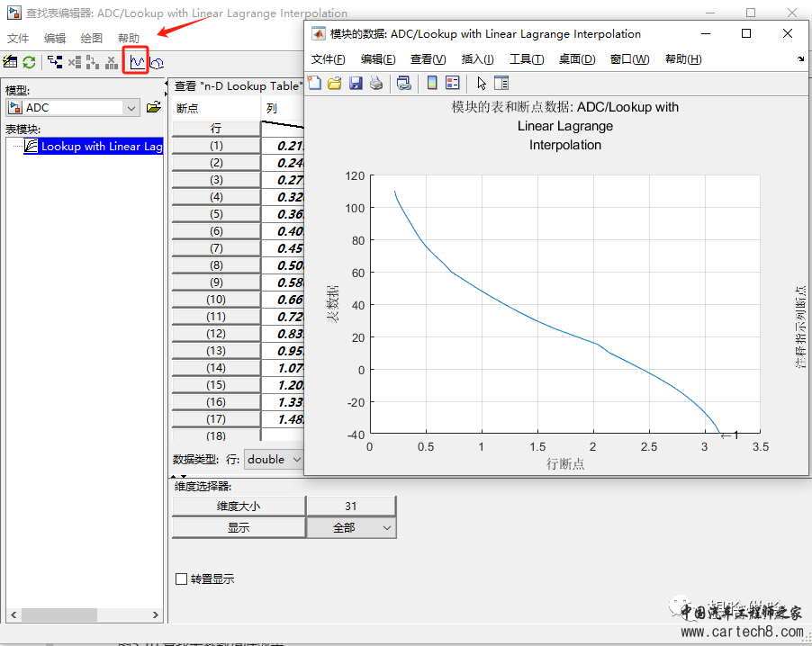
Task: Click table cell in row (14)
Action: click(283, 367)
